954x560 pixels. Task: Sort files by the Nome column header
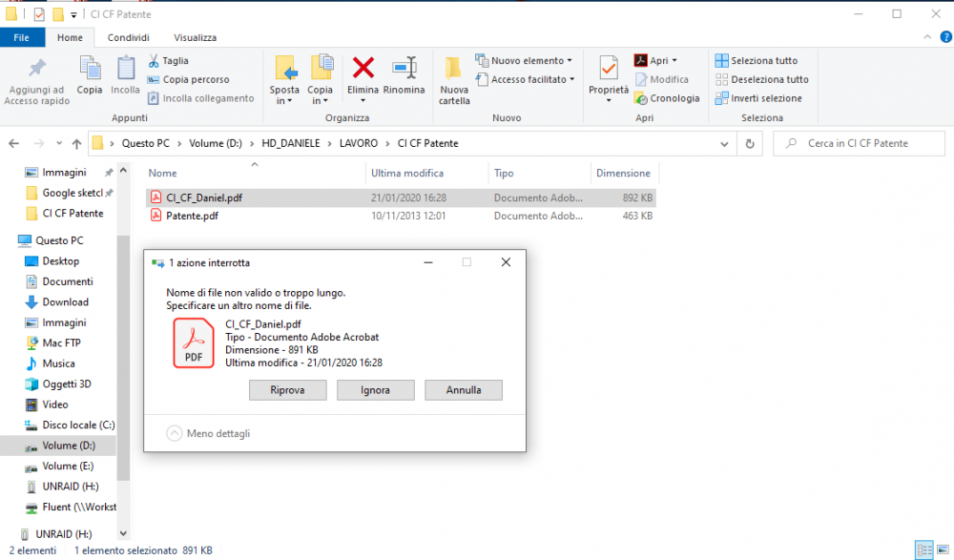(x=163, y=174)
